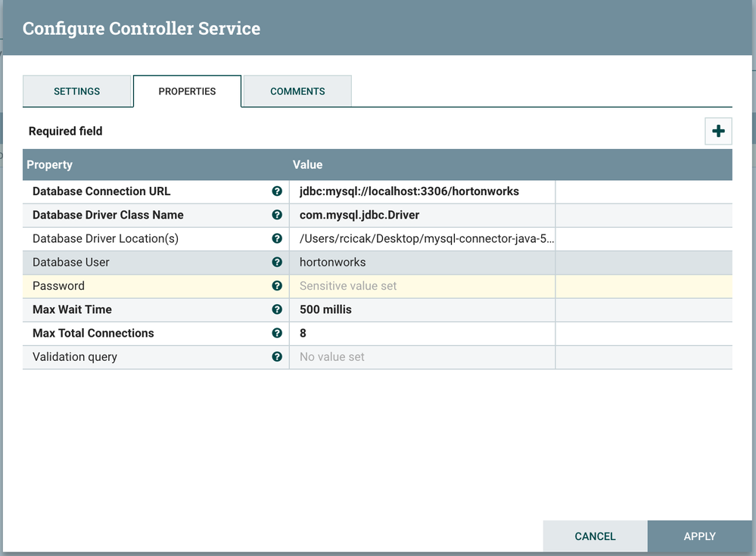
Task: Show help tooltip icon for Database User
Action: [277, 262]
